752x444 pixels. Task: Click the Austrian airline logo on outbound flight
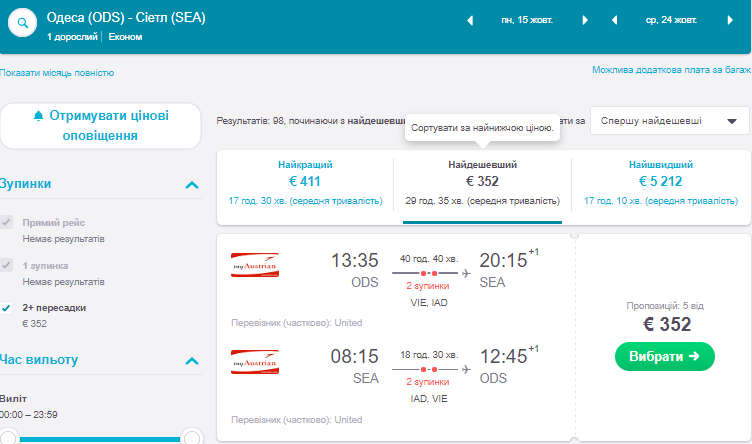click(x=254, y=261)
